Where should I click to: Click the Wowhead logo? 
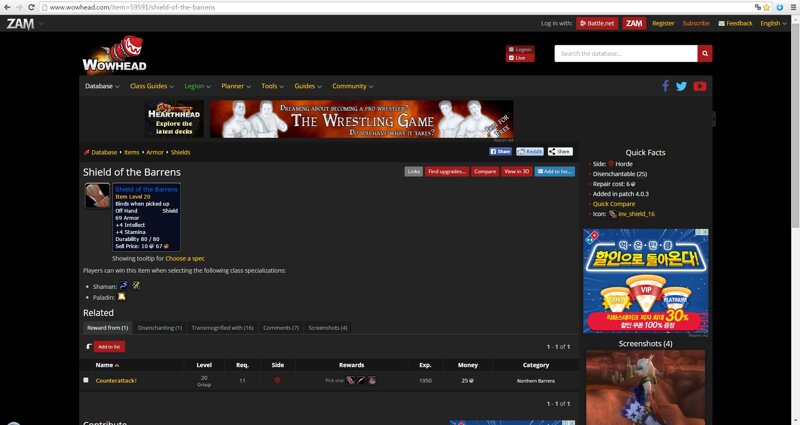[x=115, y=54]
